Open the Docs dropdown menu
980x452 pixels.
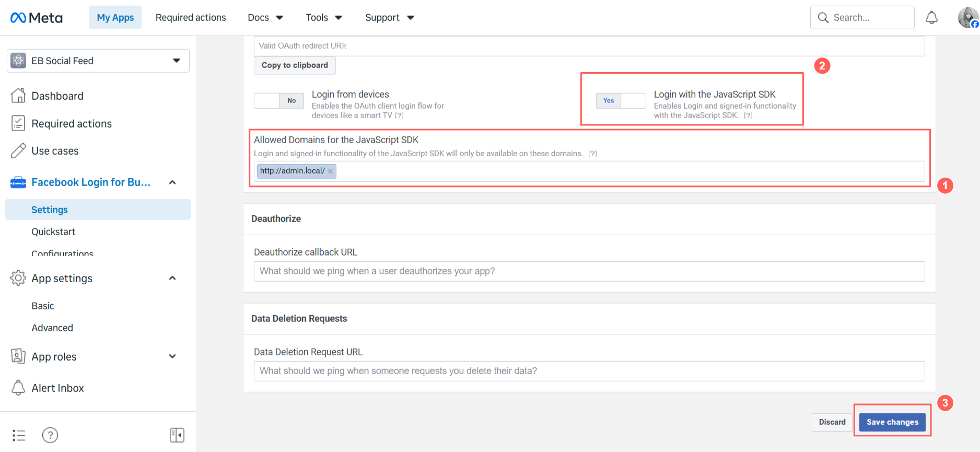tap(265, 18)
